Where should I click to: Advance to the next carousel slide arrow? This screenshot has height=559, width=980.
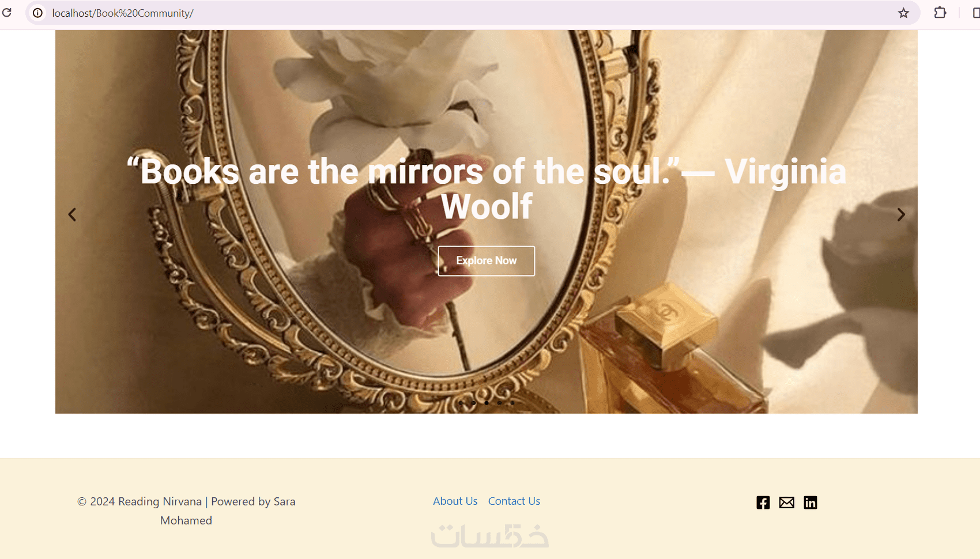coord(901,214)
